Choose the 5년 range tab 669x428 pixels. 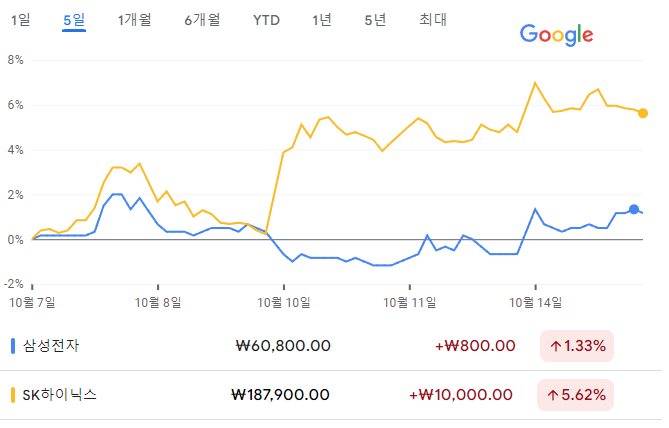pyautogui.click(x=375, y=20)
